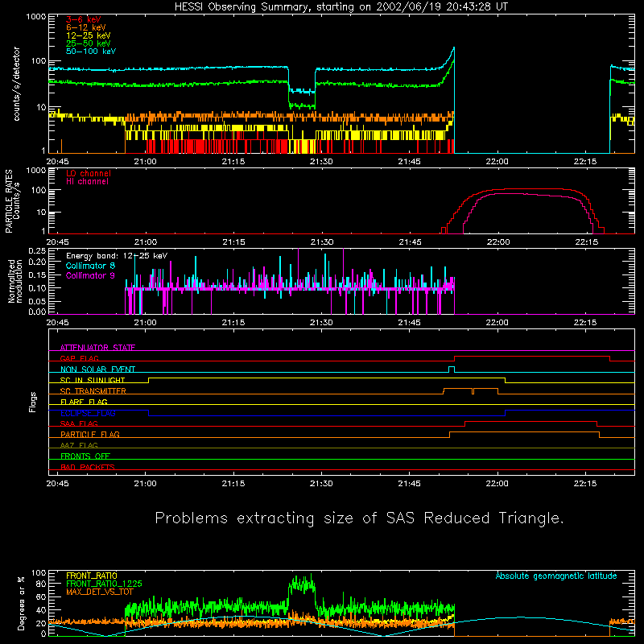
Task: Click the yellow 12-25 keV legend entry
Action: [x=89, y=35]
